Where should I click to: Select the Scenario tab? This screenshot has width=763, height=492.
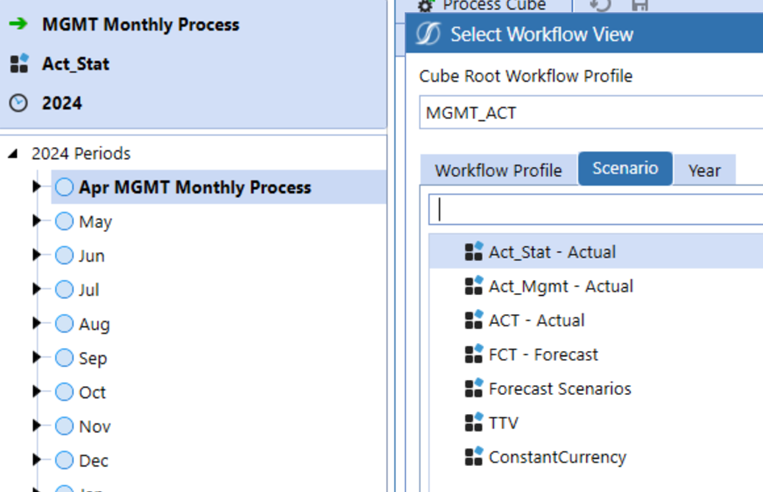pyautogui.click(x=625, y=169)
